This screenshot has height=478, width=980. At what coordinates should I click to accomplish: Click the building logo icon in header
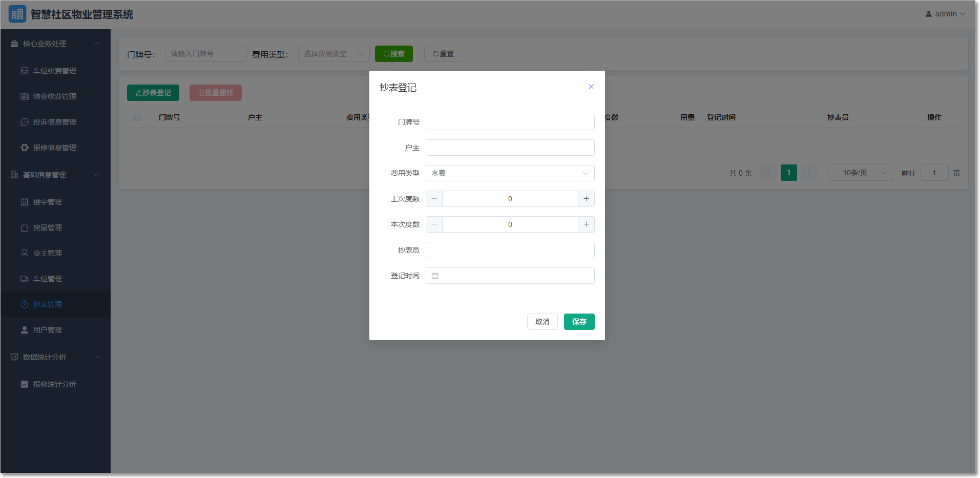(17, 14)
